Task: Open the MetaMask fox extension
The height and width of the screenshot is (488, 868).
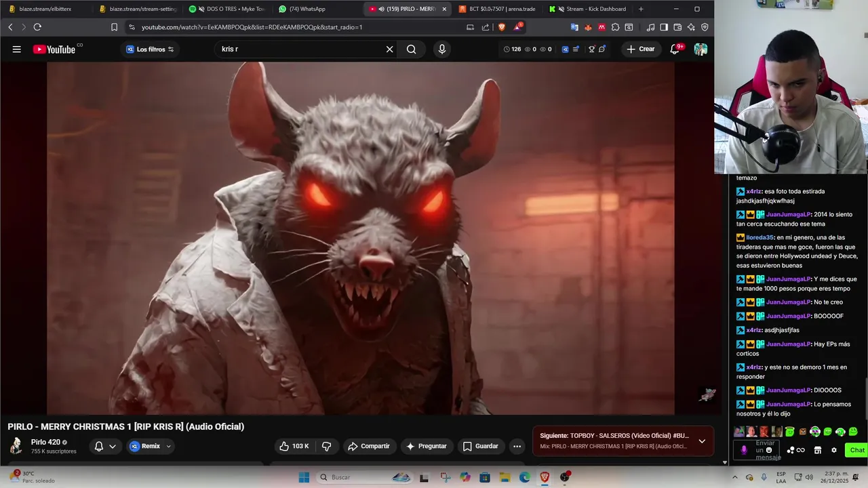Action: pos(588,27)
